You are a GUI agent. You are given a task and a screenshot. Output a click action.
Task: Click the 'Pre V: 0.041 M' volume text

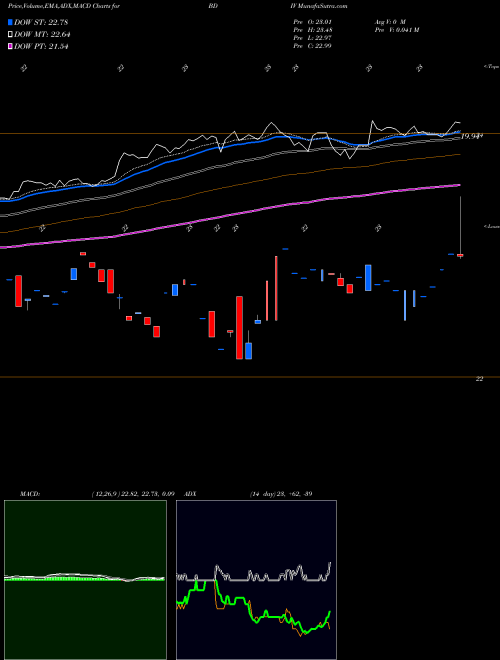tap(396, 30)
